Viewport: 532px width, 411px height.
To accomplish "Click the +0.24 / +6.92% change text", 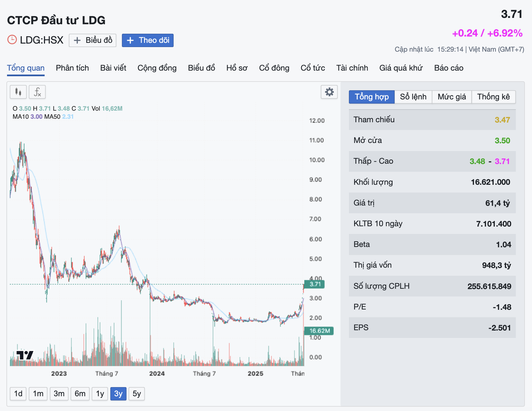I will coord(487,33).
